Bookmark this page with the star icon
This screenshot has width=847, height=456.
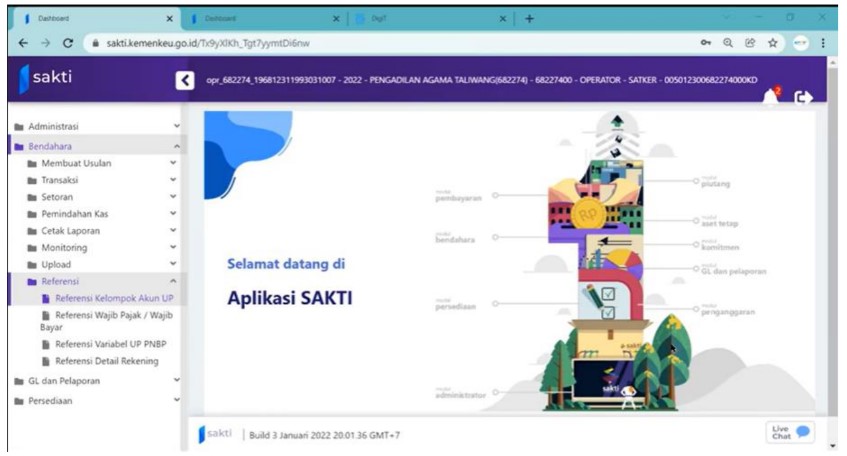[771, 43]
